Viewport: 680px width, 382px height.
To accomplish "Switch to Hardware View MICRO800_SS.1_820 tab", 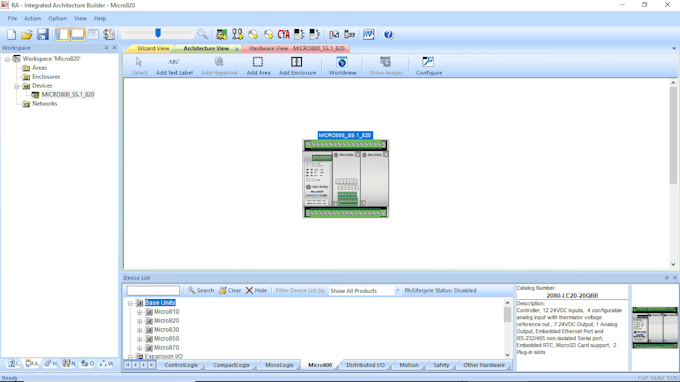I will [297, 49].
